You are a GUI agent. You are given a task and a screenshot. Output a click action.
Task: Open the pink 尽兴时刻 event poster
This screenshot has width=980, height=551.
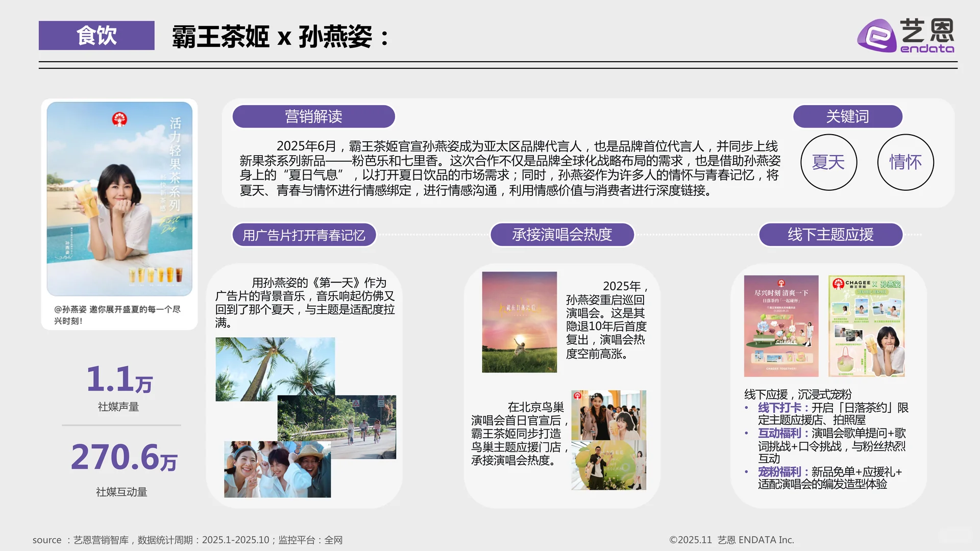(x=781, y=326)
